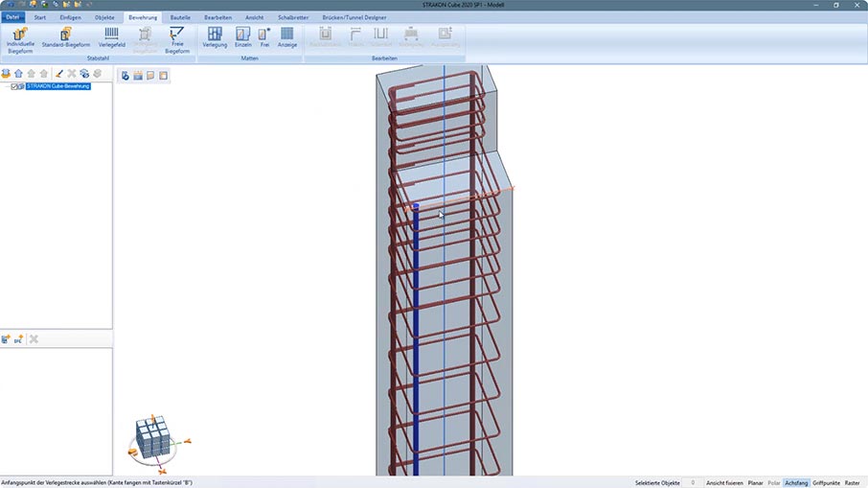Viewport: 868px width, 488px height.
Task: Click the fourth viewport toolbar icon
Action: pos(163,76)
